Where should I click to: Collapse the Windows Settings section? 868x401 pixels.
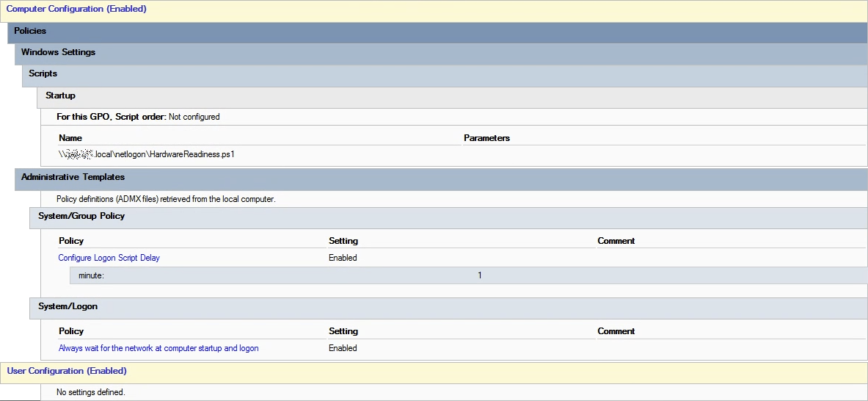pyautogui.click(x=58, y=53)
